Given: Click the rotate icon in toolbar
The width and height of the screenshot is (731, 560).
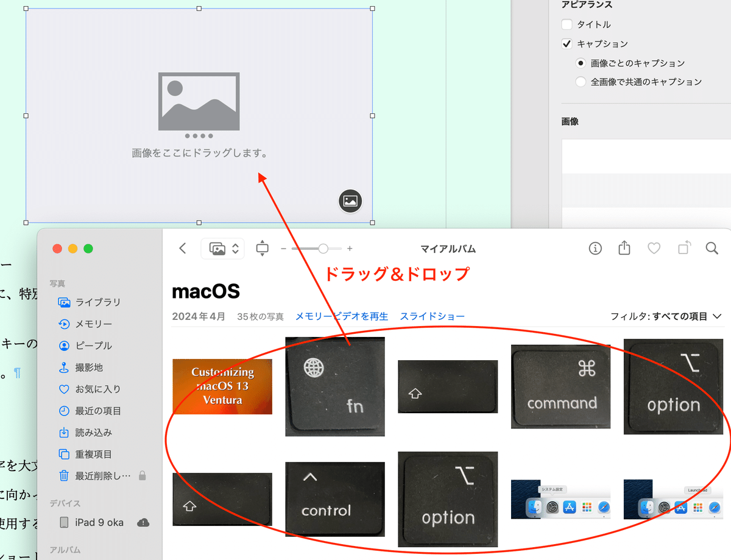Looking at the screenshot, I should [x=684, y=247].
